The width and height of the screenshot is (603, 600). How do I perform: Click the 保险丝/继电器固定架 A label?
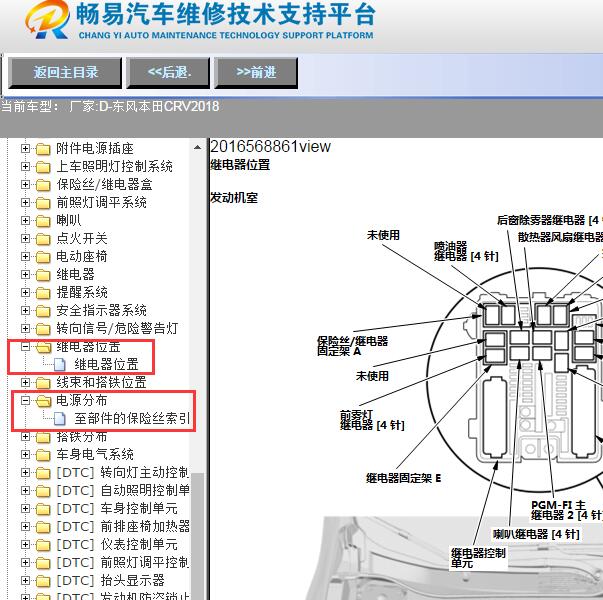(352, 346)
